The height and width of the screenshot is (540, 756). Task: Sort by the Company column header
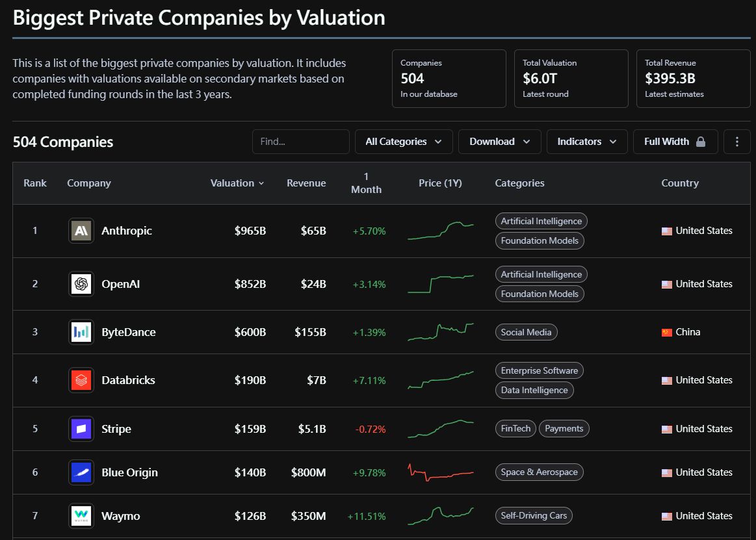(88, 183)
